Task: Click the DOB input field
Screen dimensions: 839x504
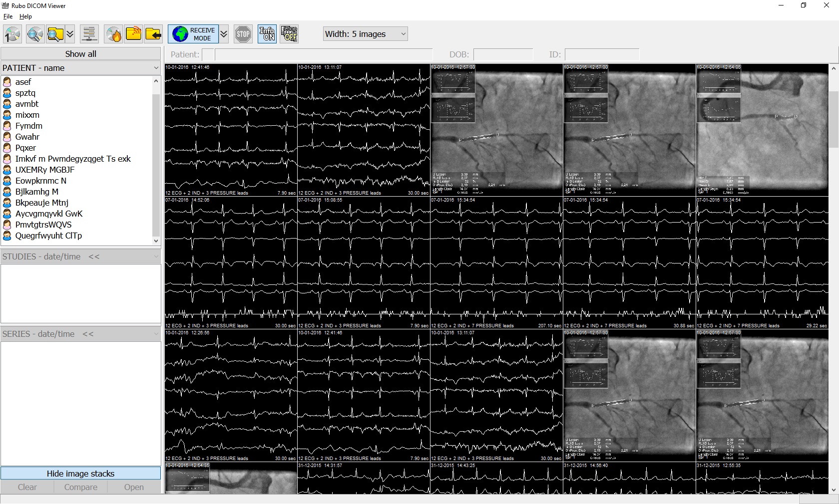Action: [x=503, y=54]
